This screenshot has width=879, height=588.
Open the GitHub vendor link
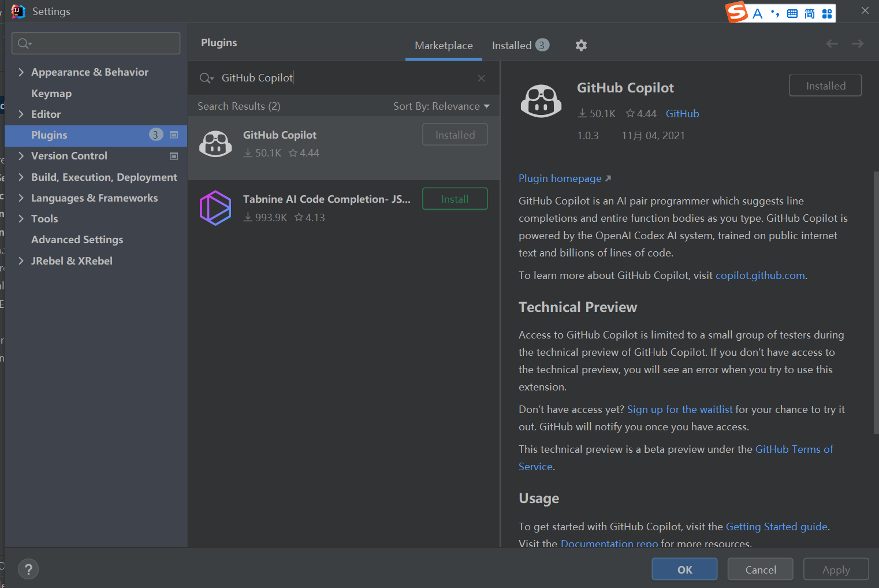click(x=682, y=114)
